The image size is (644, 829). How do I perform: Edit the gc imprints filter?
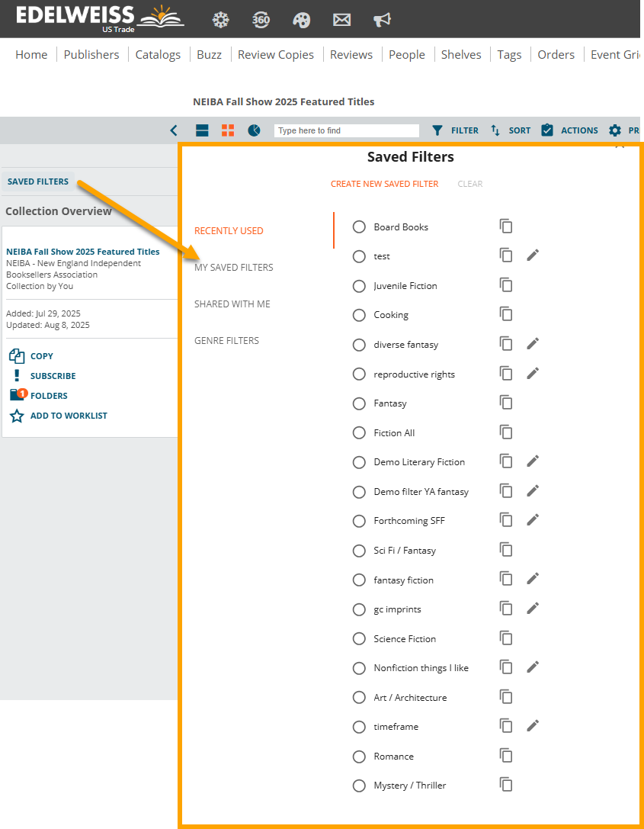(x=533, y=609)
